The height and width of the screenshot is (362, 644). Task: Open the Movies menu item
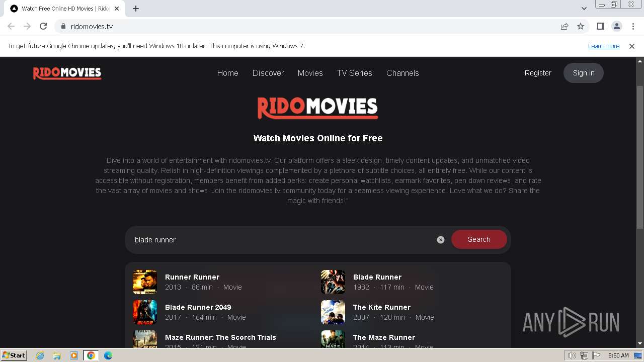[310, 73]
